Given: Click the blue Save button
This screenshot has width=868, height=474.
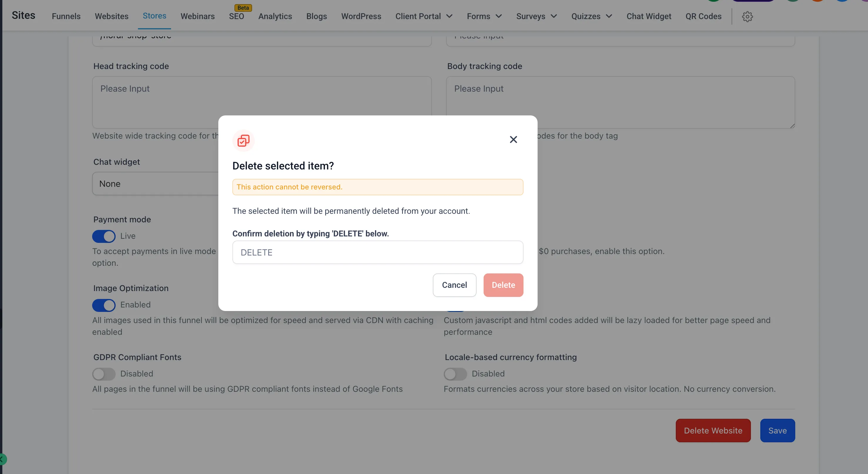Looking at the screenshot, I should click(777, 431).
